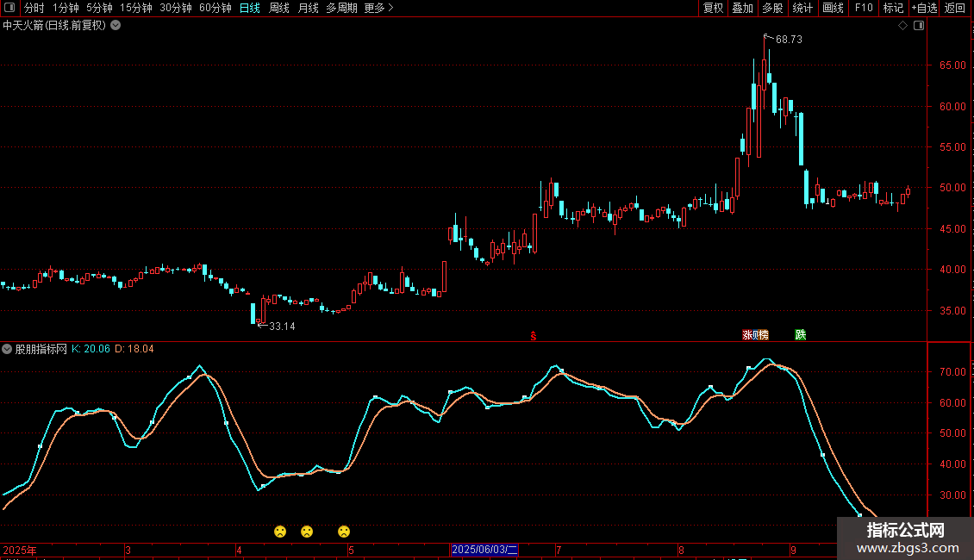Switch to 分时 intraday view

coord(34,8)
